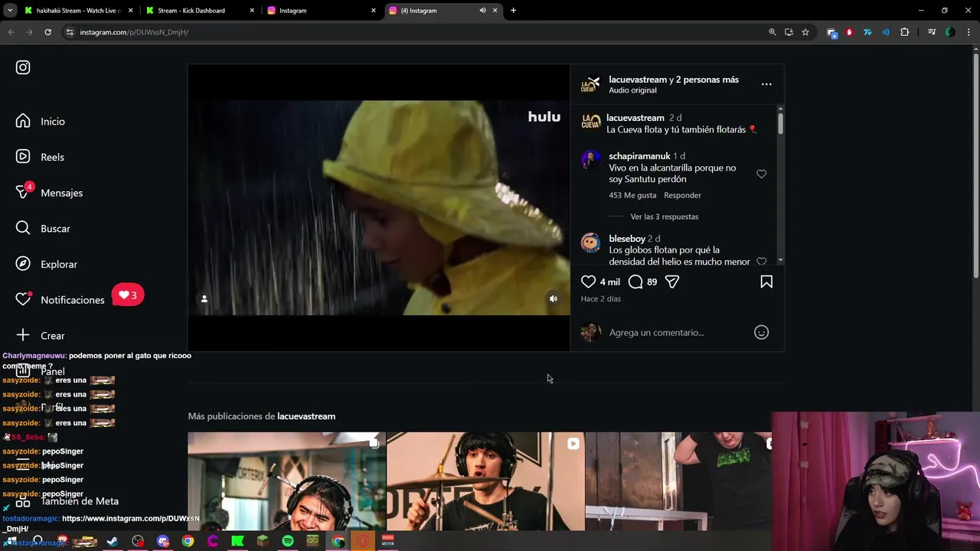Open the tab search dropdown arrow
The image size is (980, 551).
(x=10, y=11)
